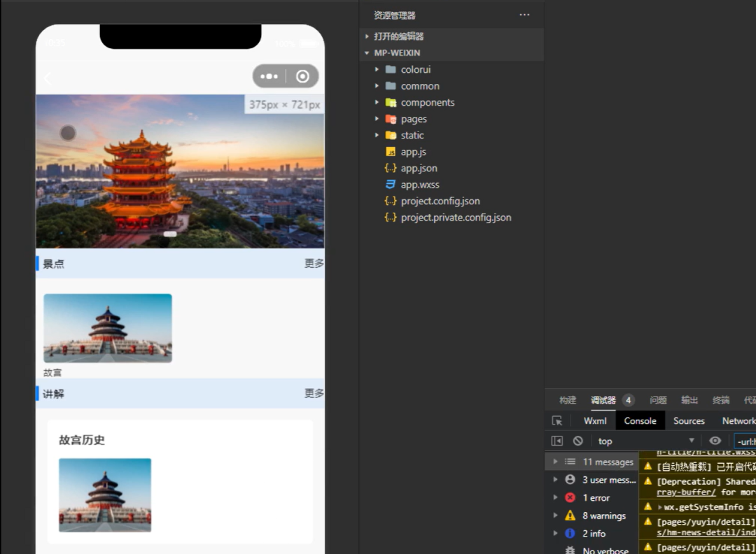Click the app.json braces icon
This screenshot has height=554, width=756.
391,168
